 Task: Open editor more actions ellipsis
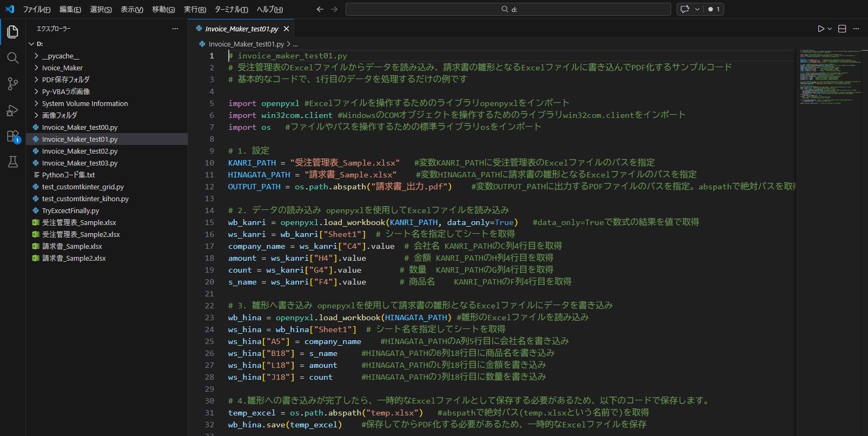pyautogui.click(x=856, y=29)
